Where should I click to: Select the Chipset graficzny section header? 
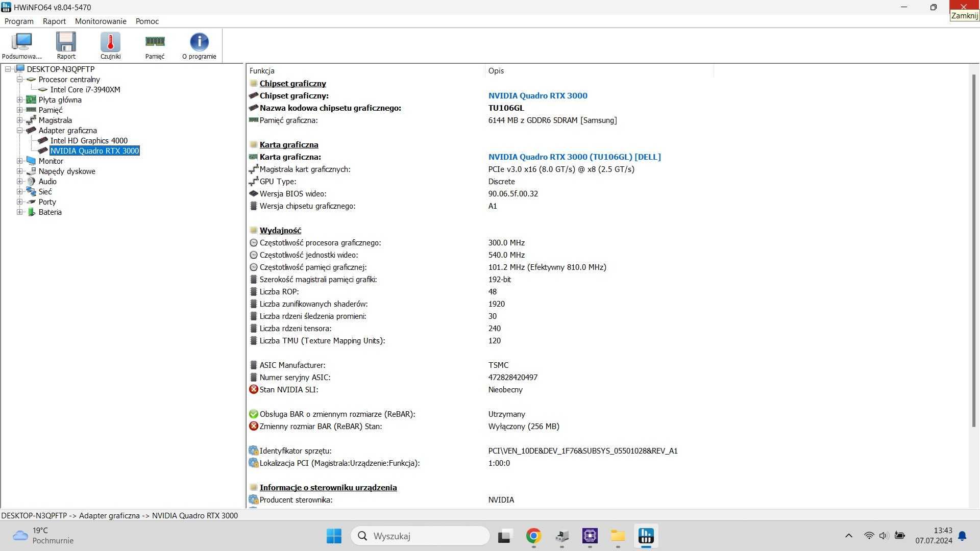pyautogui.click(x=292, y=83)
